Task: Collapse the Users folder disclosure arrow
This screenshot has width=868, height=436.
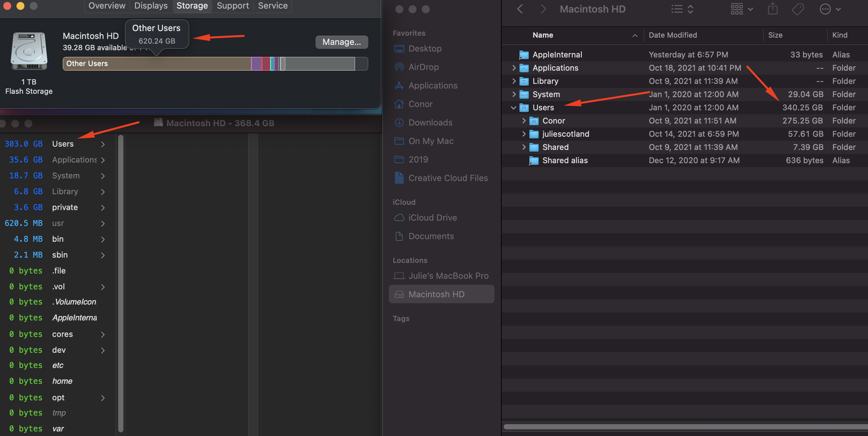Action: point(514,108)
